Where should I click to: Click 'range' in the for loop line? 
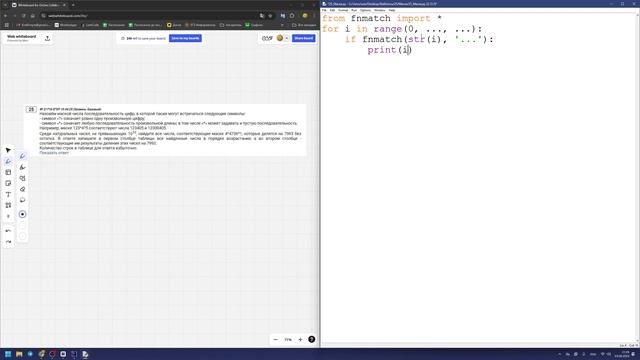(x=388, y=29)
